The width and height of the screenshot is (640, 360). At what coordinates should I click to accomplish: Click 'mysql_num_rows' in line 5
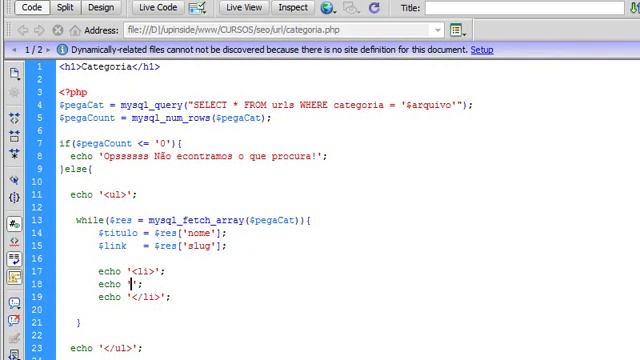(x=171, y=118)
